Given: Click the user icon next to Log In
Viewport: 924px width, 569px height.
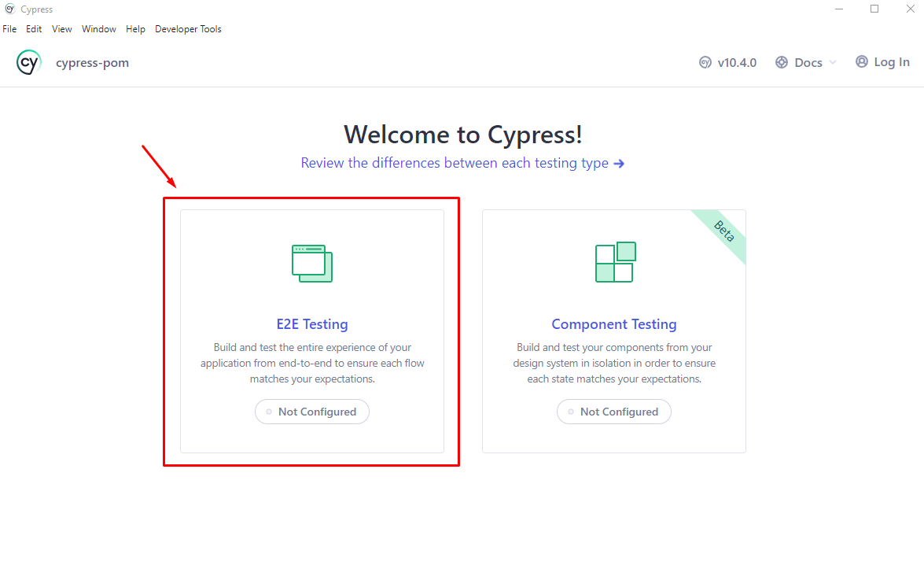Looking at the screenshot, I should (x=861, y=61).
